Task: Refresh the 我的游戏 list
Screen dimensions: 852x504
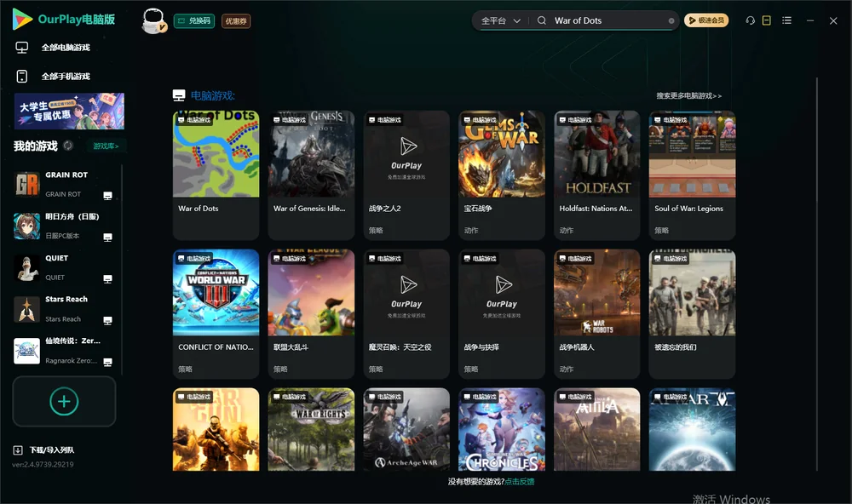Action: tap(68, 146)
